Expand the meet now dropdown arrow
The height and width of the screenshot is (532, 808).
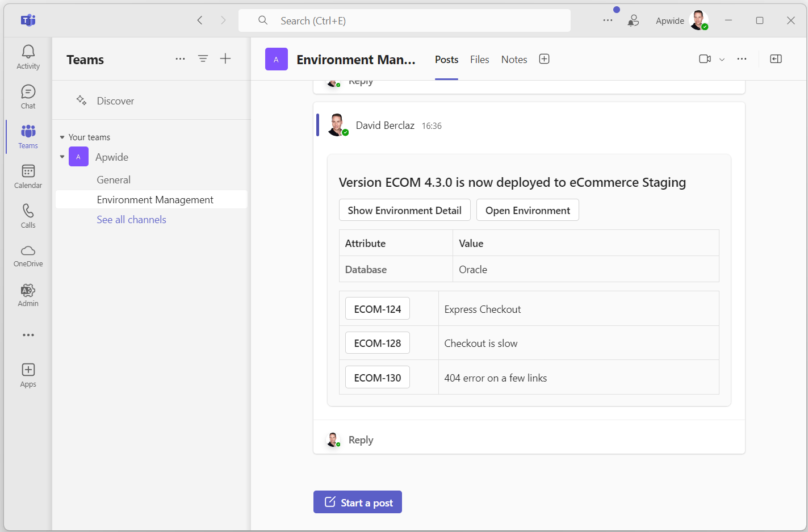[x=722, y=60]
